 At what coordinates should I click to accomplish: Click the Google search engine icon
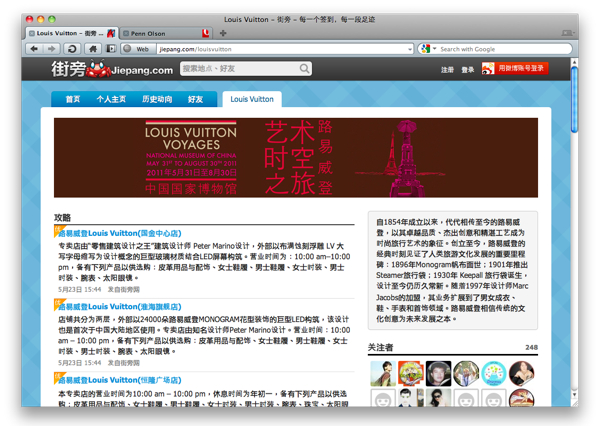(425, 49)
